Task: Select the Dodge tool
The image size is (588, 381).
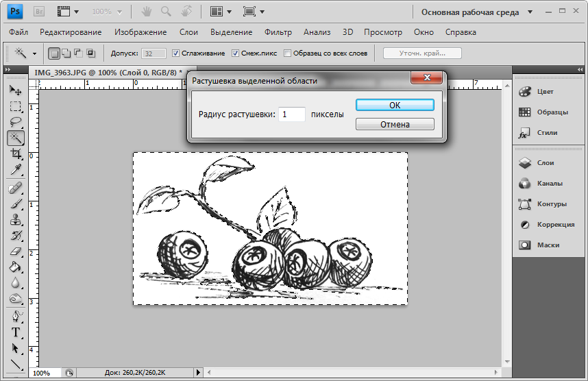Action: pos(15,299)
